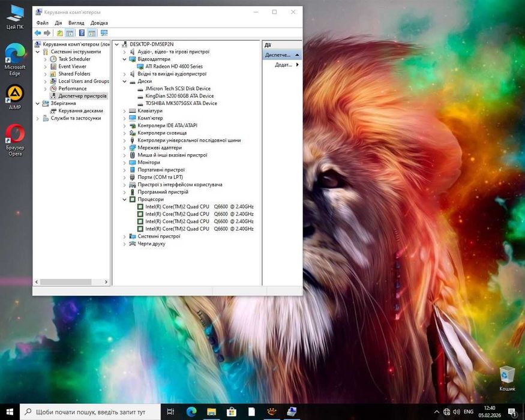Open Microsoft Edge desktop shortcut

[15, 59]
